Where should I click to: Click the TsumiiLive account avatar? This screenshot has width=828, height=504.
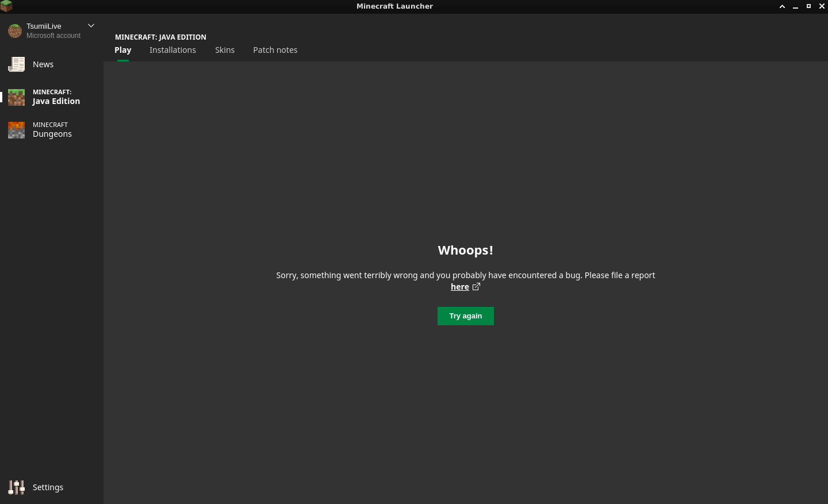coord(15,30)
